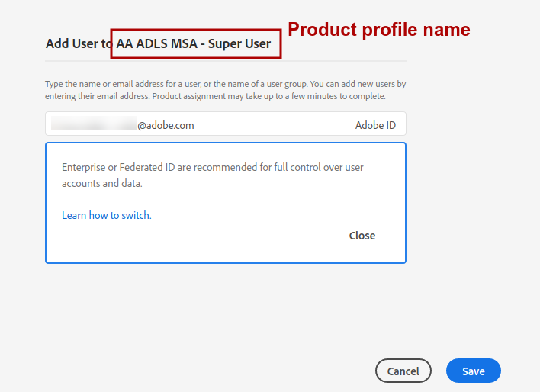Select the "AA ADLS MSA" profile name text
The image size is (540, 392).
click(156, 43)
